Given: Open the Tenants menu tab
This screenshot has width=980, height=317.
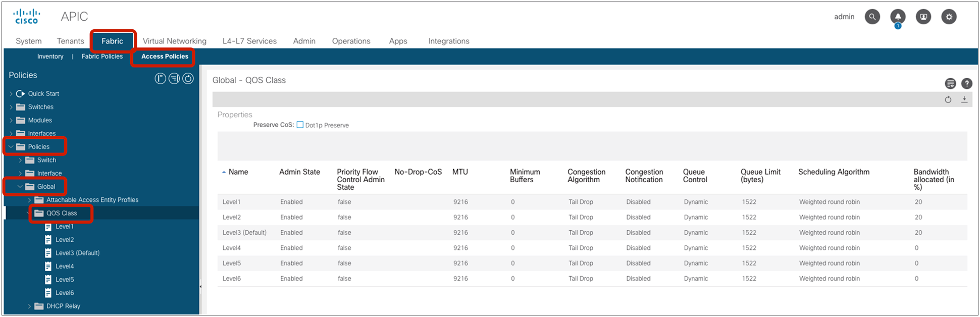Looking at the screenshot, I should click(70, 41).
